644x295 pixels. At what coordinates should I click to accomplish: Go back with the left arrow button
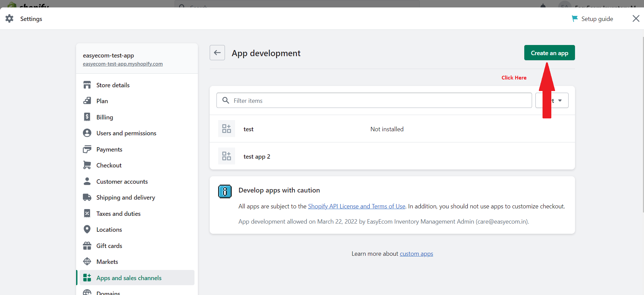217,53
